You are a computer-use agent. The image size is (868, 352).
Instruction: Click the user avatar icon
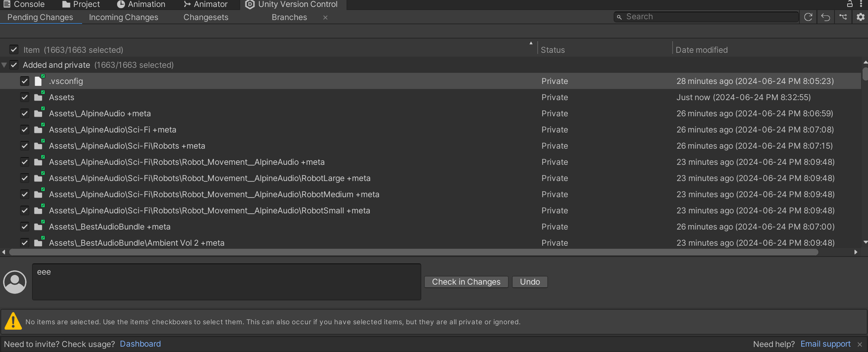click(x=14, y=282)
